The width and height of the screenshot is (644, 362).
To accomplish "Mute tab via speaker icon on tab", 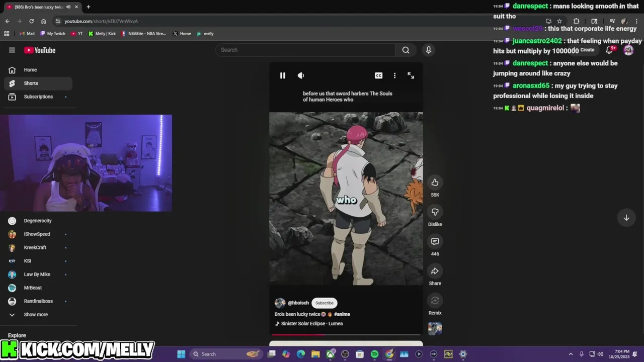I will click(x=68, y=7).
